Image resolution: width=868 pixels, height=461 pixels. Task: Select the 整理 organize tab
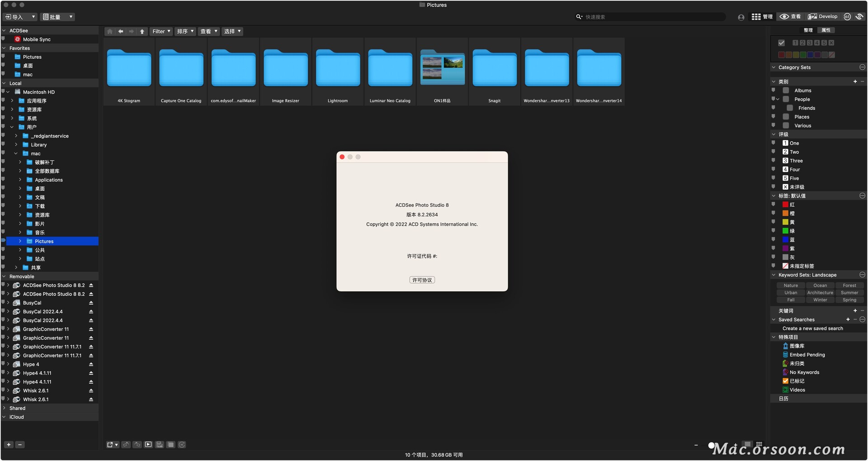point(808,30)
